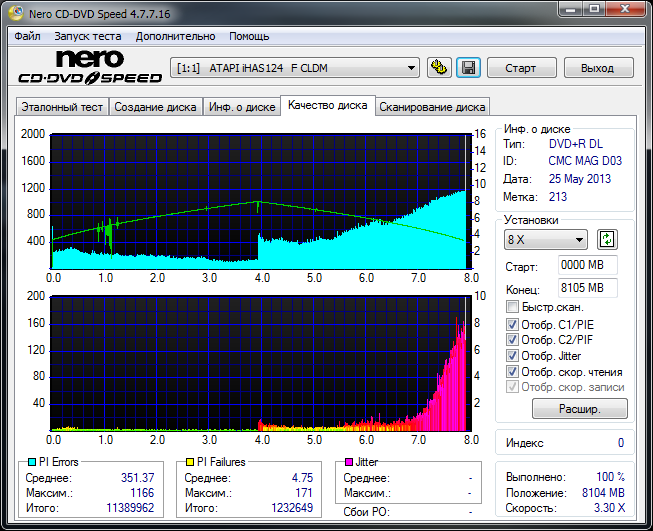
Task: Click the disc type DVD+R DL
Action: [x=576, y=144]
